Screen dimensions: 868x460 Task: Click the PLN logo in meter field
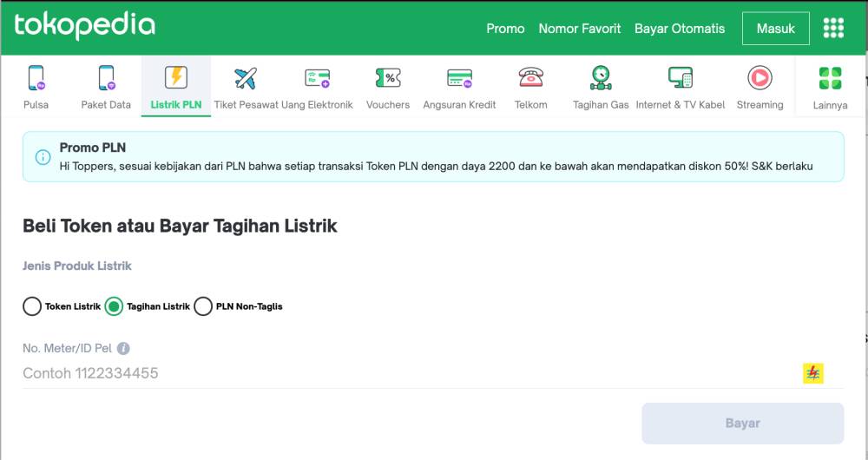pos(813,374)
